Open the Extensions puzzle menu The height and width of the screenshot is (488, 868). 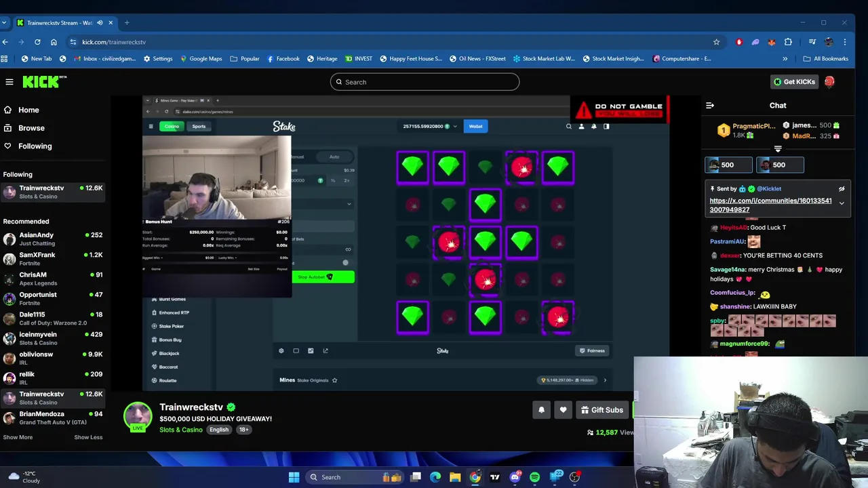pyautogui.click(x=788, y=42)
